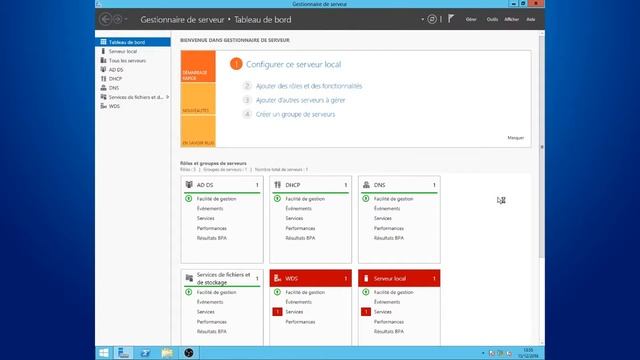The image size is (640, 360).
Task: Go back with the navigation back arrow
Action: click(105, 19)
